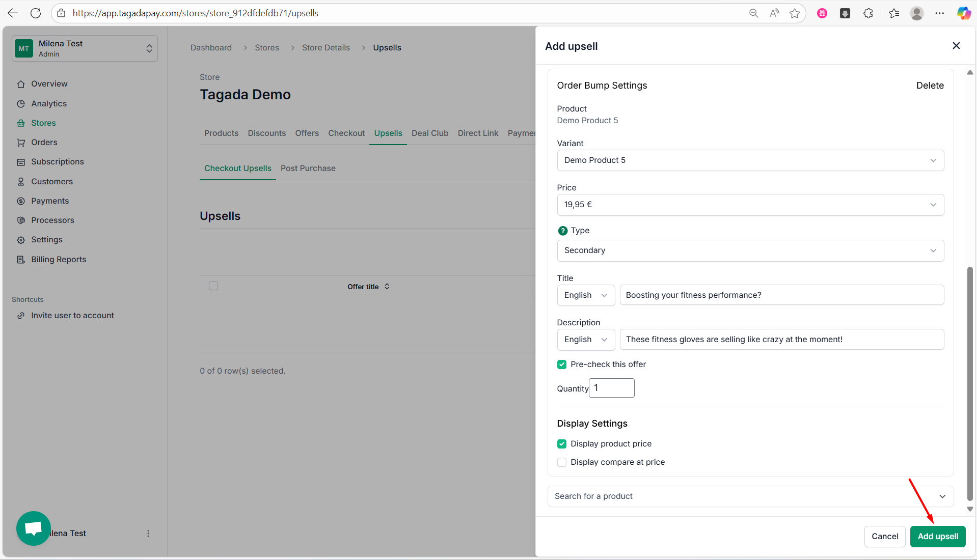Disable Display product price checkbox
977x560 pixels.
pos(562,444)
